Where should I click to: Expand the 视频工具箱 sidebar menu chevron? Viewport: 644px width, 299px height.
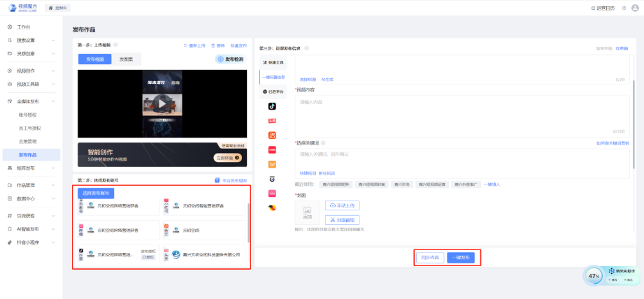[53, 84]
